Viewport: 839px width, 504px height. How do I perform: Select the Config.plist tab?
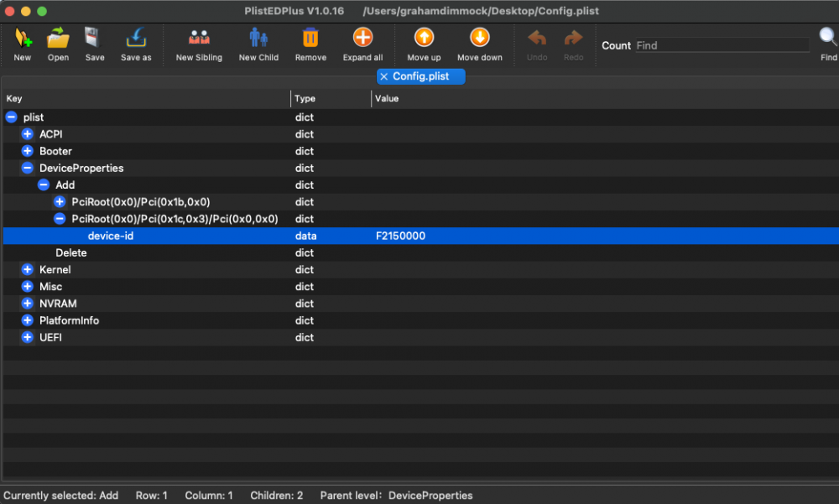421,76
